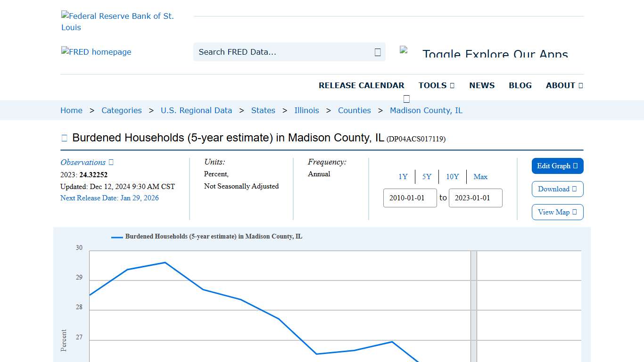
Task: Select the Max graph range control
Action: (480, 177)
